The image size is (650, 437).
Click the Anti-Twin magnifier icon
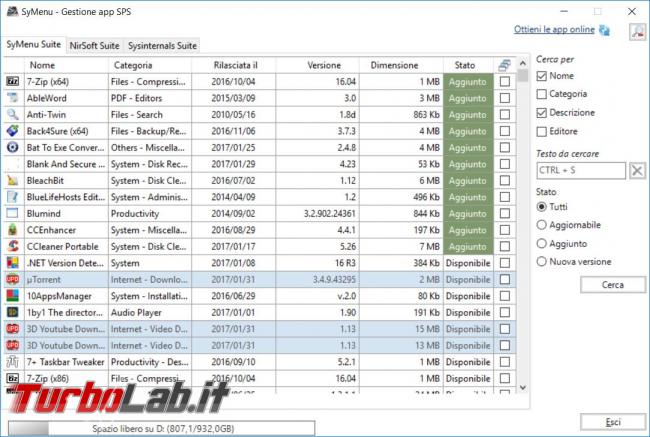(13, 114)
